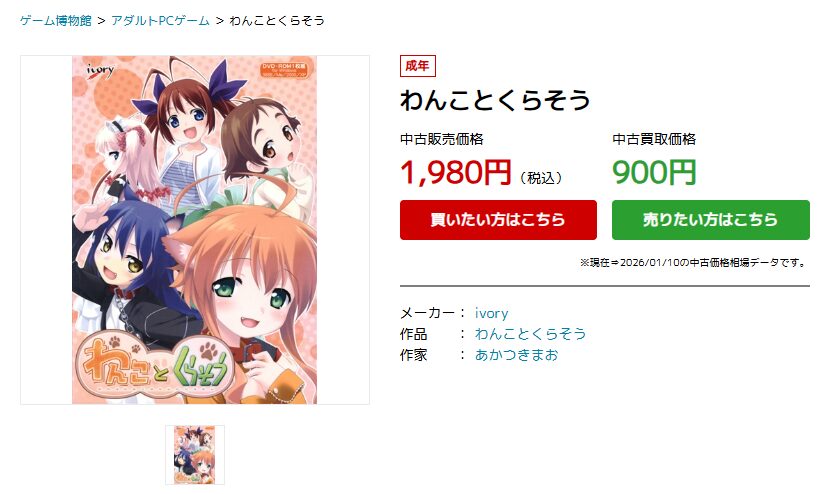Click the red 1,980円 used sale price
827x494 pixels.
[456, 173]
